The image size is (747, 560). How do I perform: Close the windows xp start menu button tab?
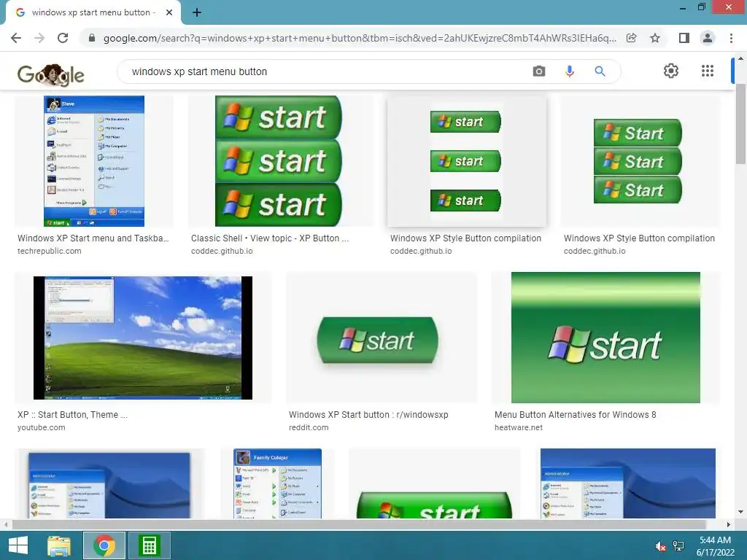169,12
